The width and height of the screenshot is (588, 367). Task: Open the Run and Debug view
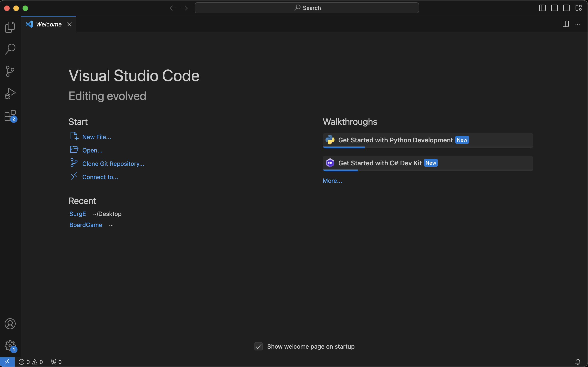click(x=10, y=93)
